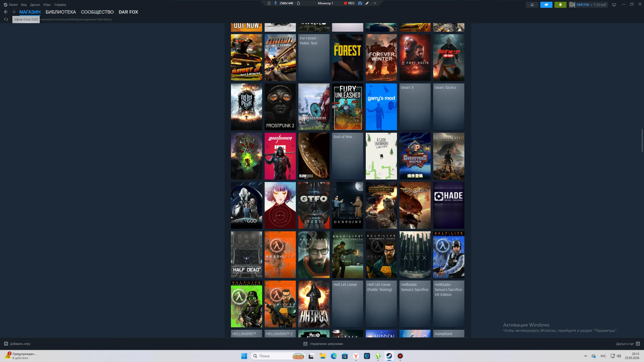Open Microsoft Store from the taskbar
Screen dimensions: 644x362
[x=345, y=356]
